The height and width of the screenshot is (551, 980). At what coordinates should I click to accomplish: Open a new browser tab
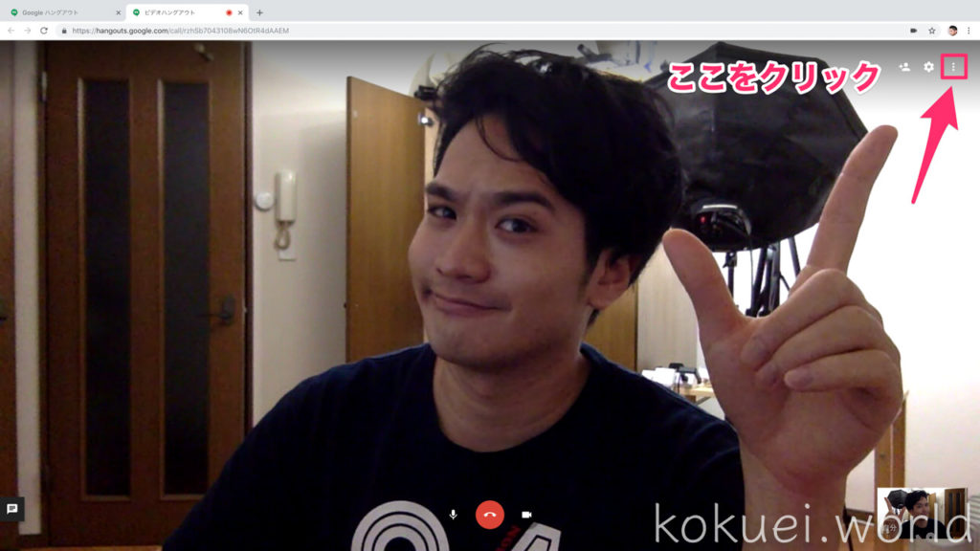(x=259, y=12)
